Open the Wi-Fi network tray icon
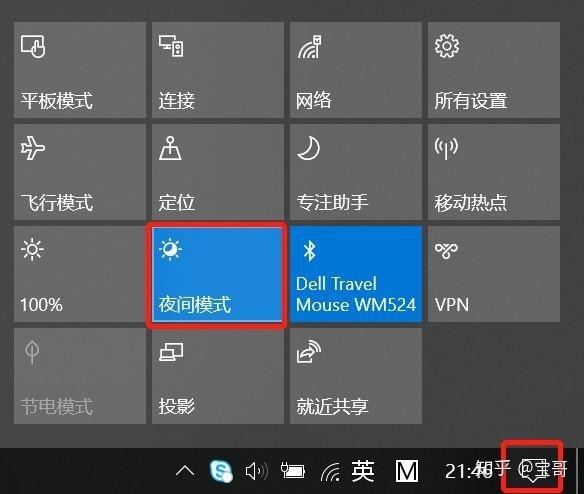 [x=330, y=471]
